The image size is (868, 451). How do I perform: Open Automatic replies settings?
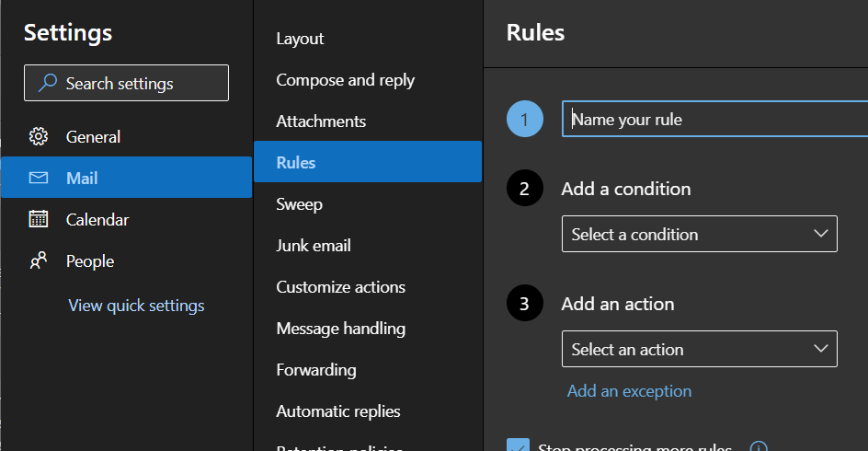coord(337,411)
